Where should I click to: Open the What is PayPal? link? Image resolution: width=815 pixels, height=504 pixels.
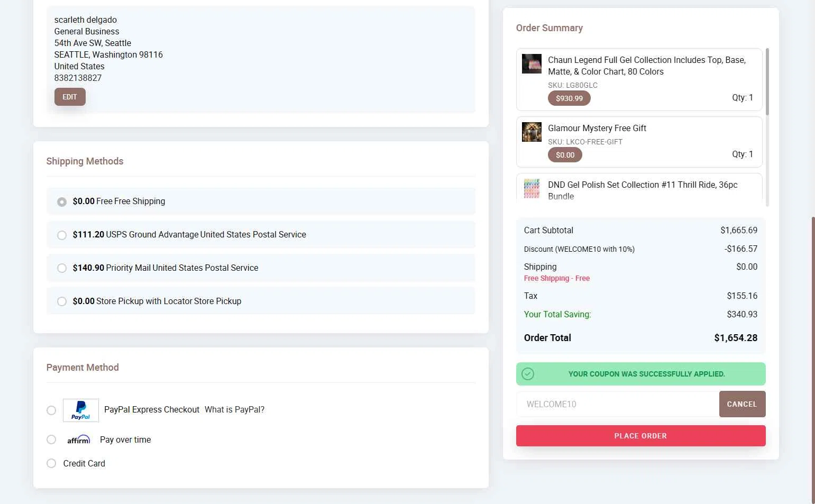pos(234,409)
